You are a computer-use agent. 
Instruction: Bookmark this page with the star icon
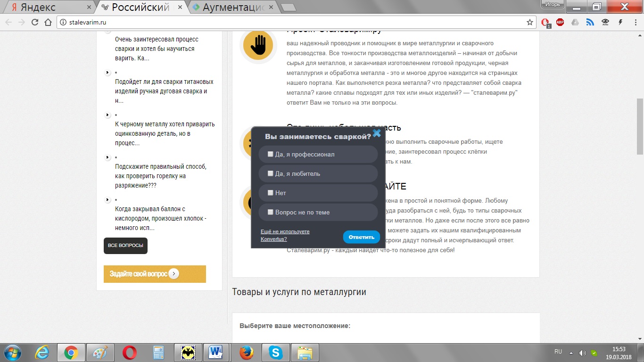[530, 22]
